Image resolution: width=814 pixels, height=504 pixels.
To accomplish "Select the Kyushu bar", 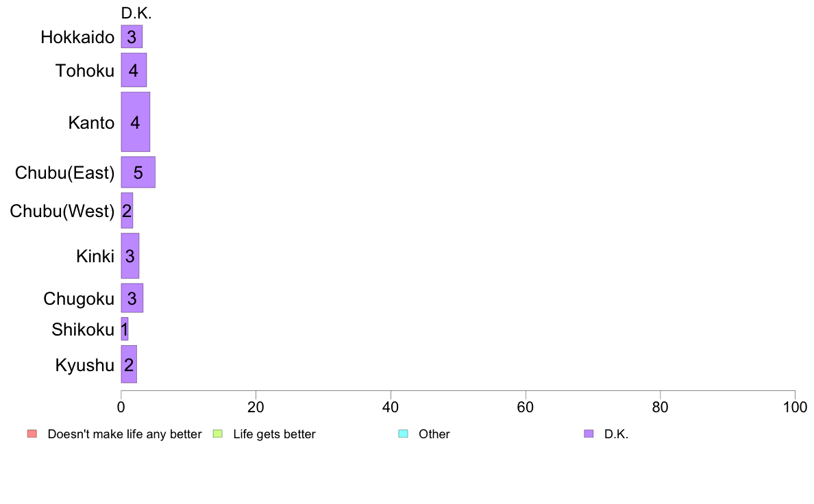I will [x=129, y=364].
